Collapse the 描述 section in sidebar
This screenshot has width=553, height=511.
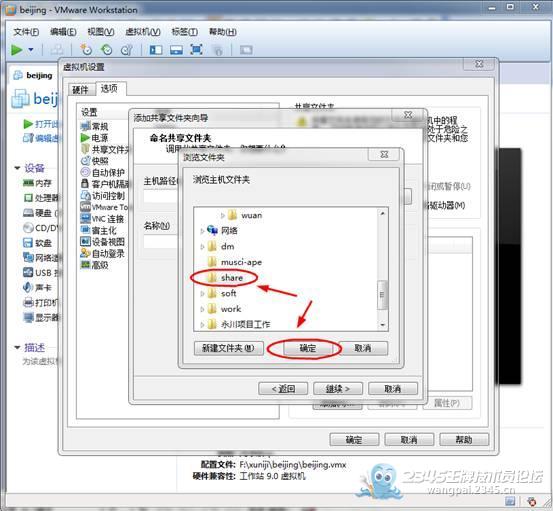(x=17, y=347)
